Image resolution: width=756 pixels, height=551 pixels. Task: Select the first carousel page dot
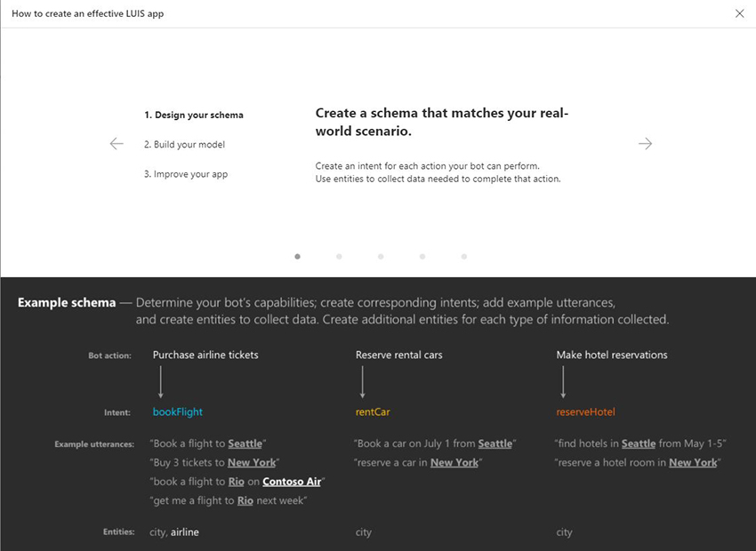click(297, 256)
